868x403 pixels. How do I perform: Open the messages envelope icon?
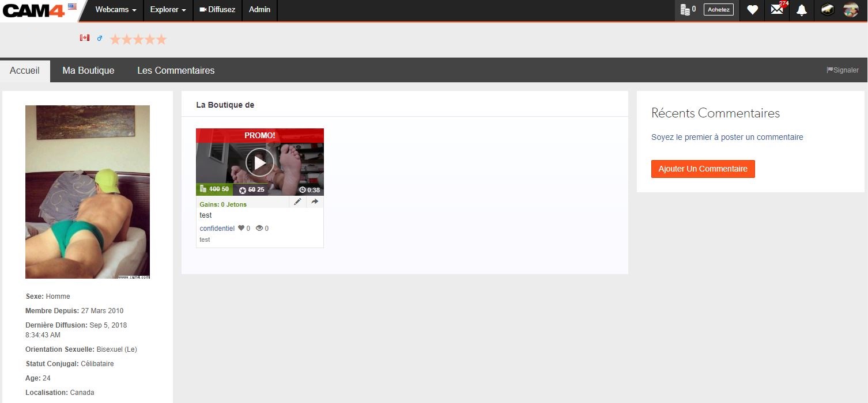tap(777, 10)
